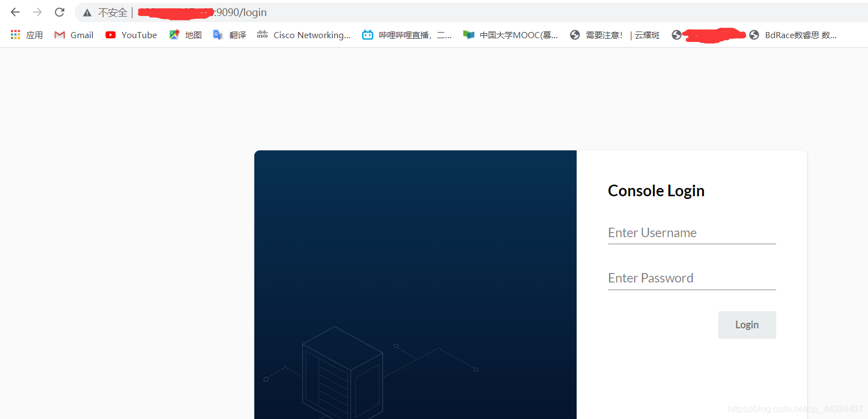Click the Login button

[x=747, y=325]
